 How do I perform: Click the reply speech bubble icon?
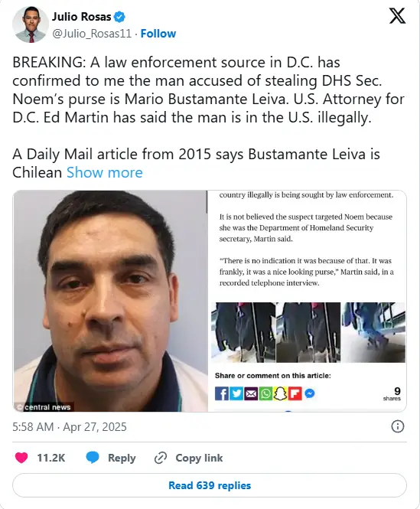coord(93,458)
